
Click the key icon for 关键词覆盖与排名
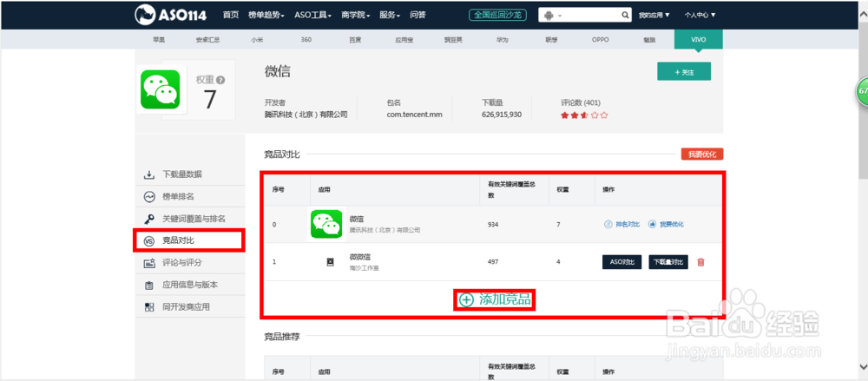point(149,219)
